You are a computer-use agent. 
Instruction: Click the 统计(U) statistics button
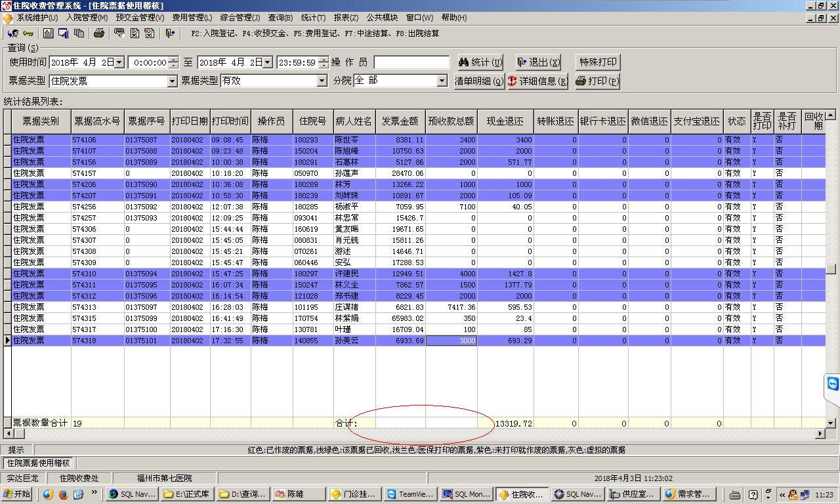[x=480, y=62]
